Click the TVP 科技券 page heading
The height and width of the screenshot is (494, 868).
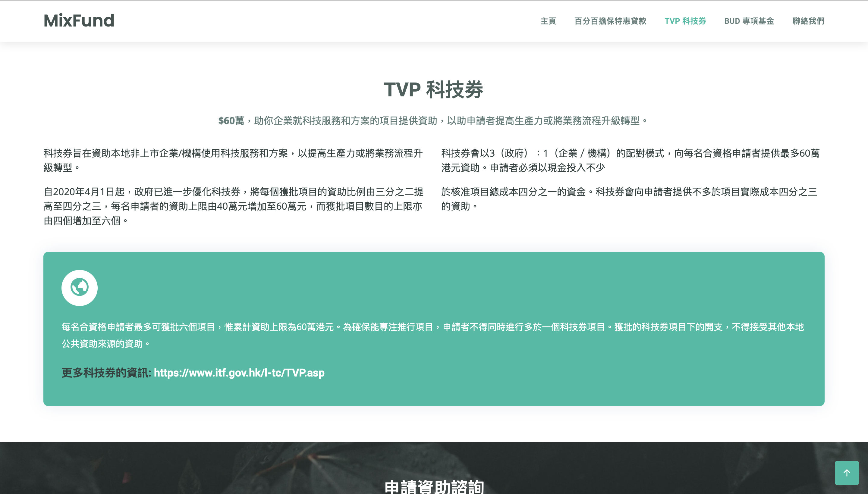pyautogui.click(x=434, y=89)
